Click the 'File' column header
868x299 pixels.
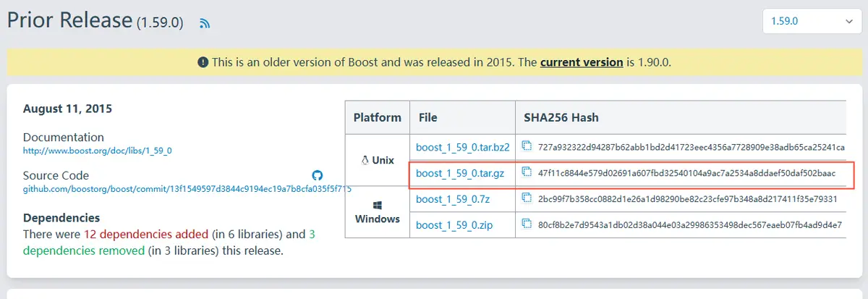tap(427, 117)
